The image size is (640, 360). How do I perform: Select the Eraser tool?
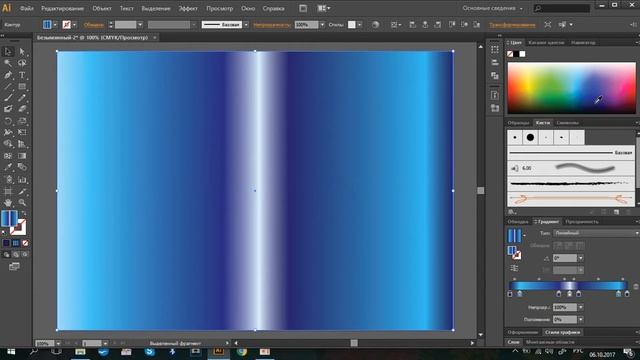click(x=22, y=109)
